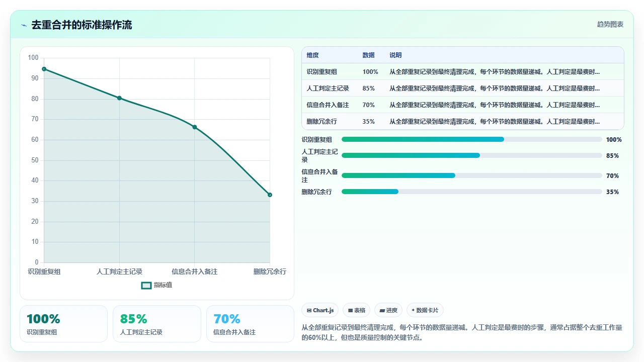
Task: Click the 85% value in the table
Action: pos(369,88)
